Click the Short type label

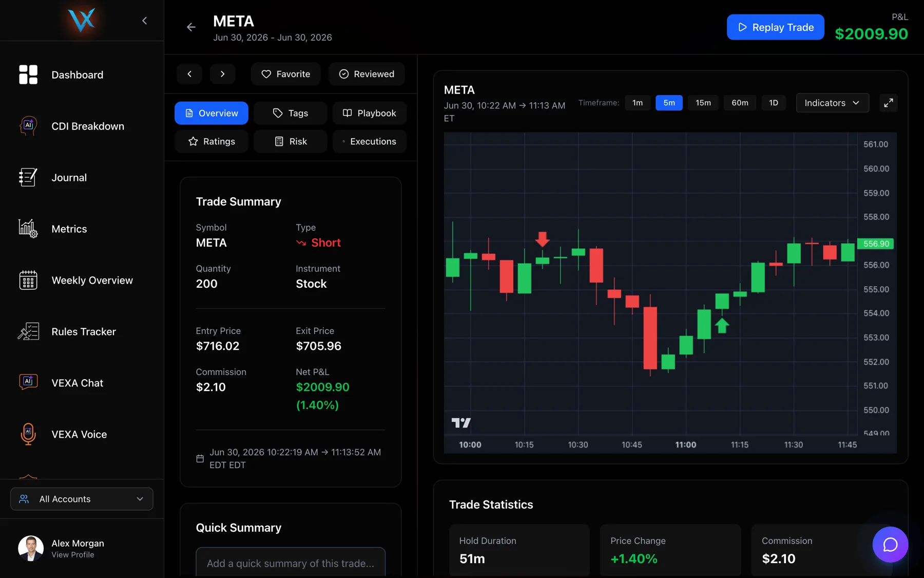tap(318, 243)
